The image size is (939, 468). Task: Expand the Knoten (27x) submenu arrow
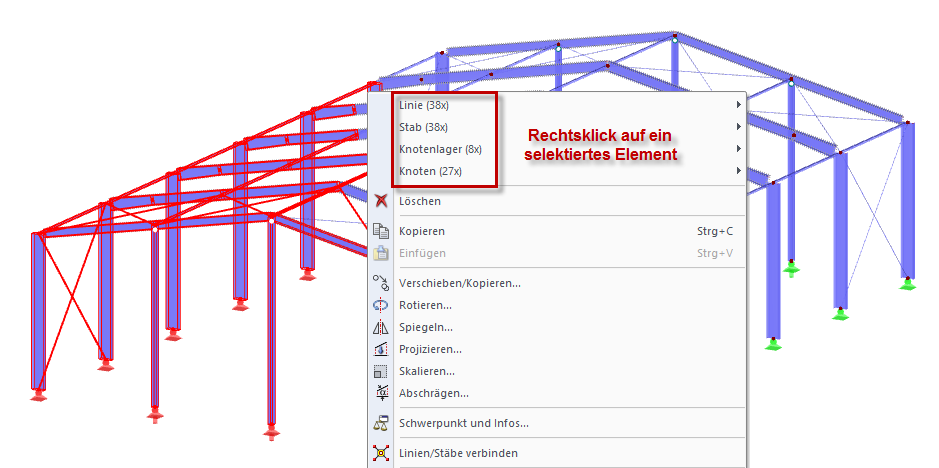(x=739, y=171)
